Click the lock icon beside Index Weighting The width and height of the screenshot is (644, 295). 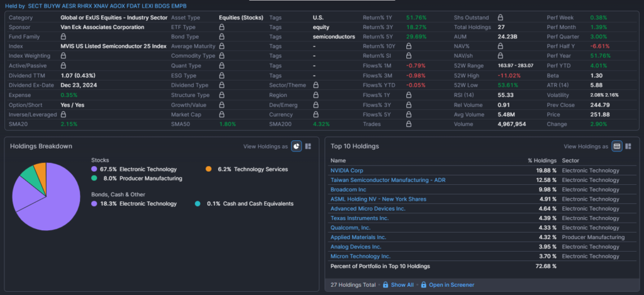[64, 55]
